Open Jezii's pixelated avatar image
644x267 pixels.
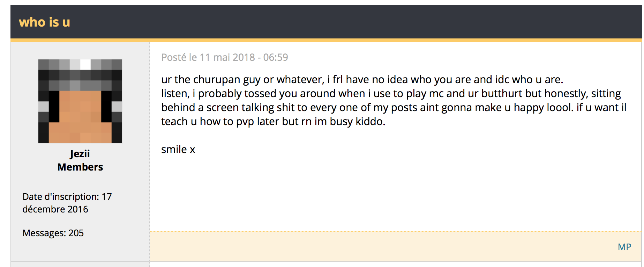[x=80, y=101]
